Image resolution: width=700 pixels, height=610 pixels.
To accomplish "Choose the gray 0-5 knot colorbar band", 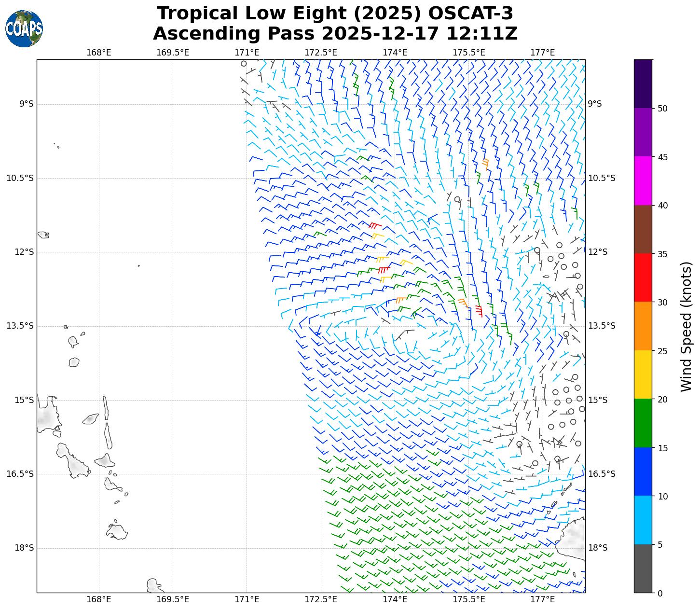I will click(x=643, y=568).
